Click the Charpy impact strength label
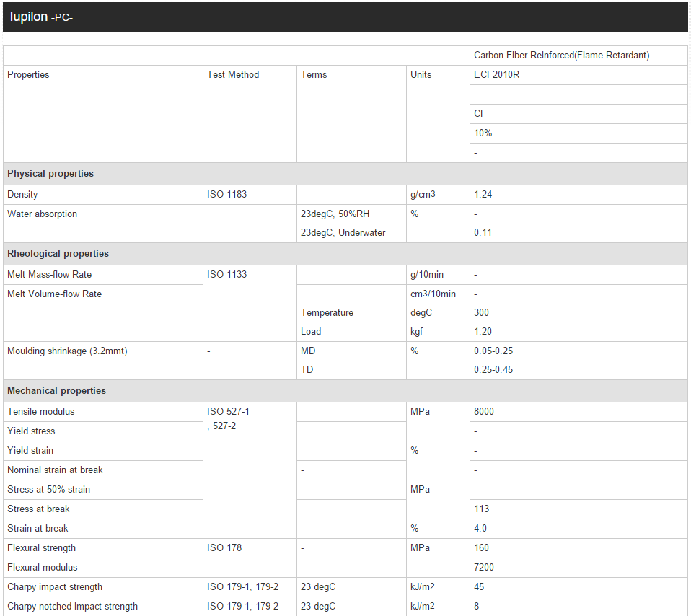The image size is (691, 616). pos(55,586)
